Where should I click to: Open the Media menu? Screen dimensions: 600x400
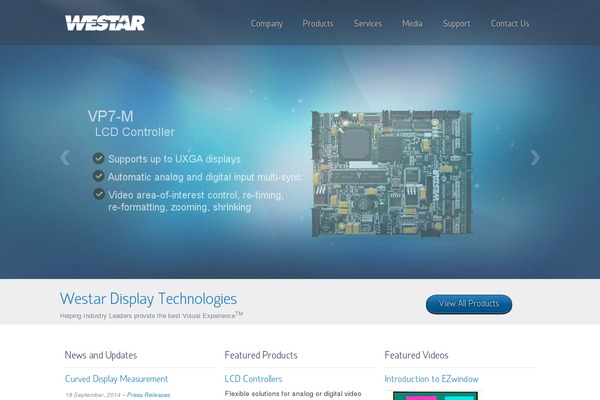(x=412, y=24)
